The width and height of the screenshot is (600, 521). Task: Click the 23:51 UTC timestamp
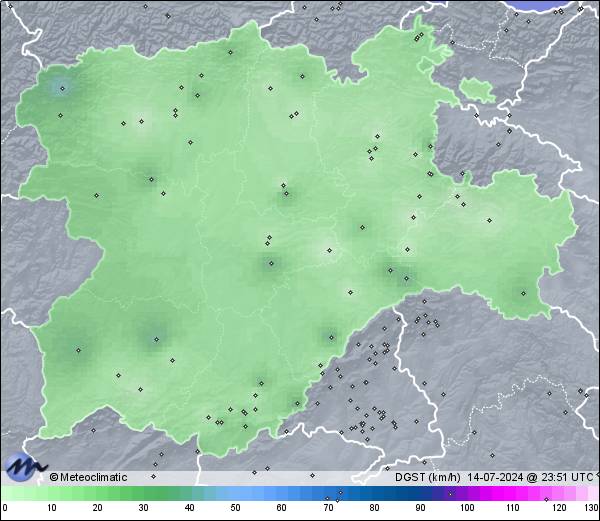click(x=566, y=477)
